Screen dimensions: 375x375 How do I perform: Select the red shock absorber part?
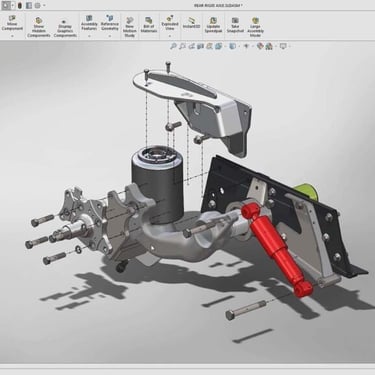(x=276, y=249)
